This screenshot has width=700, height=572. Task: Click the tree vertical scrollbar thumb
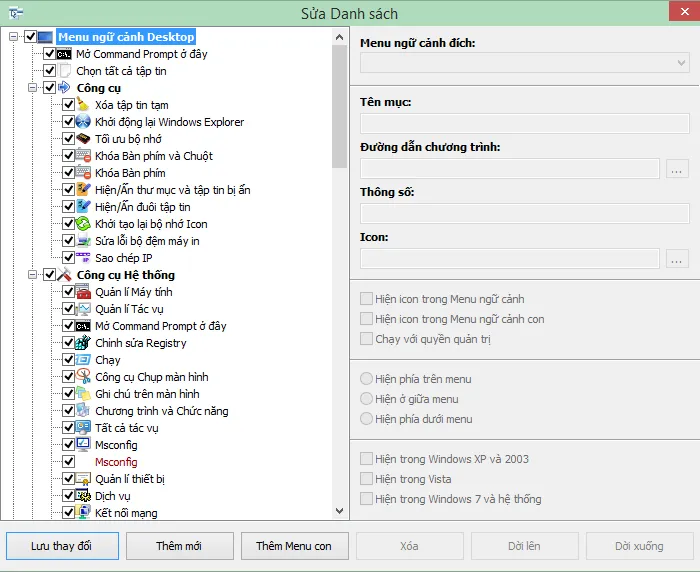tap(339, 106)
